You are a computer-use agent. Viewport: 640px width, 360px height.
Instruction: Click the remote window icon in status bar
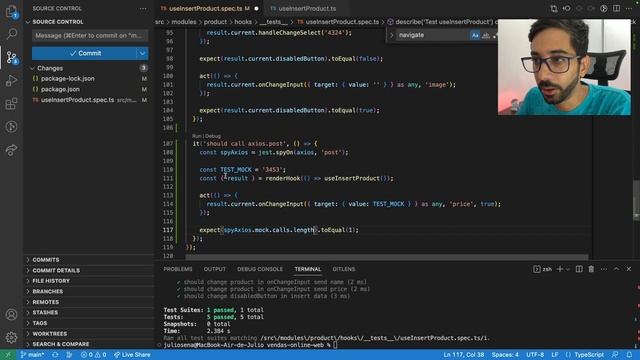(x=8, y=355)
